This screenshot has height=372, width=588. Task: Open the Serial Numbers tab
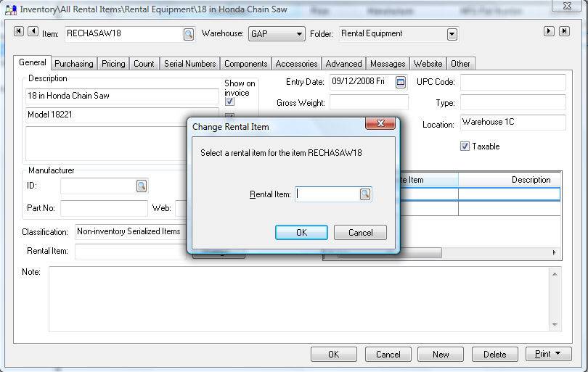(189, 64)
